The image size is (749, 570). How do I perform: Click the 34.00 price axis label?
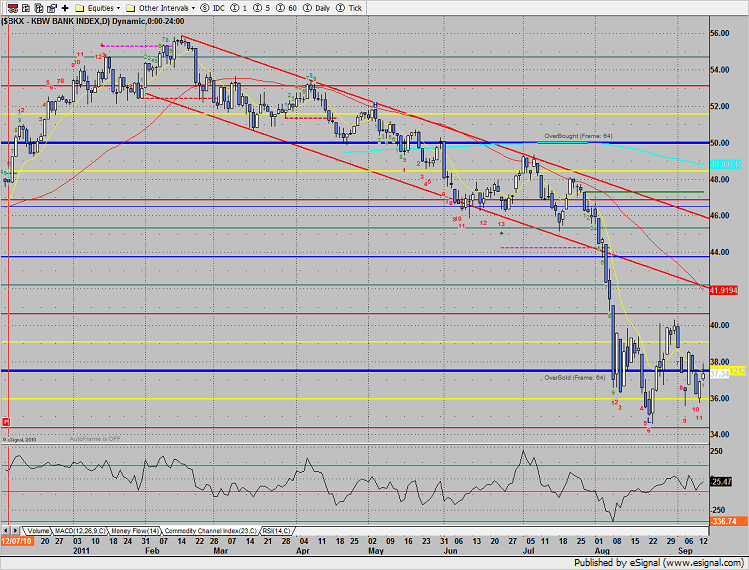pos(720,434)
